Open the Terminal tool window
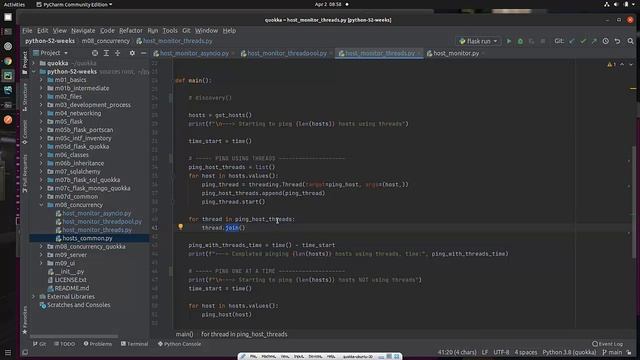 coord(135,344)
